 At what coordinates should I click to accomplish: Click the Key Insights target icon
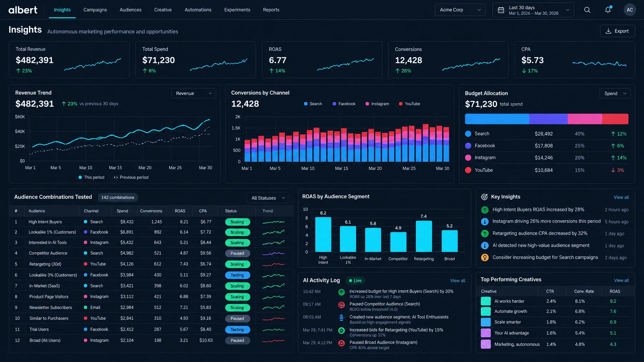[484, 197]
